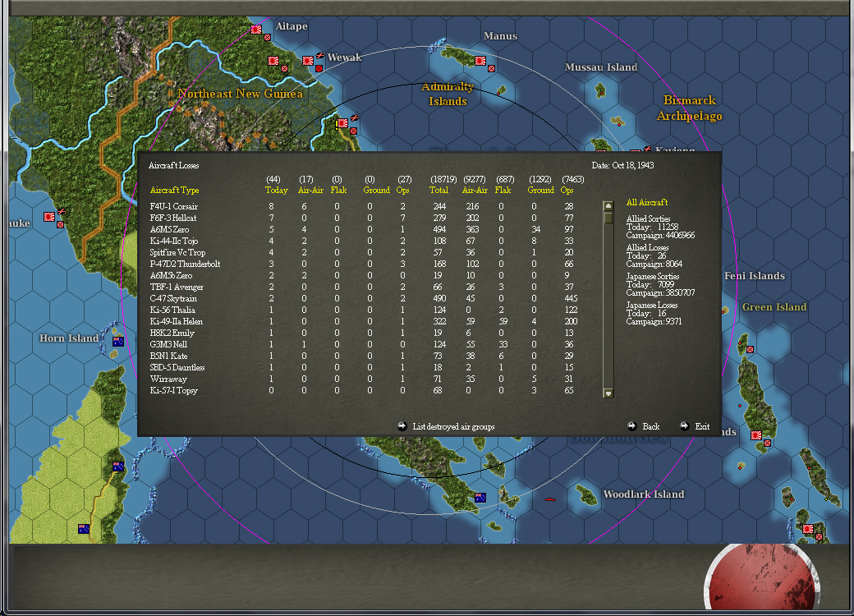The image size is (854, 616).
Task: Select the Japanese flag base left of Merauke coast
Action: pos(49,217)
